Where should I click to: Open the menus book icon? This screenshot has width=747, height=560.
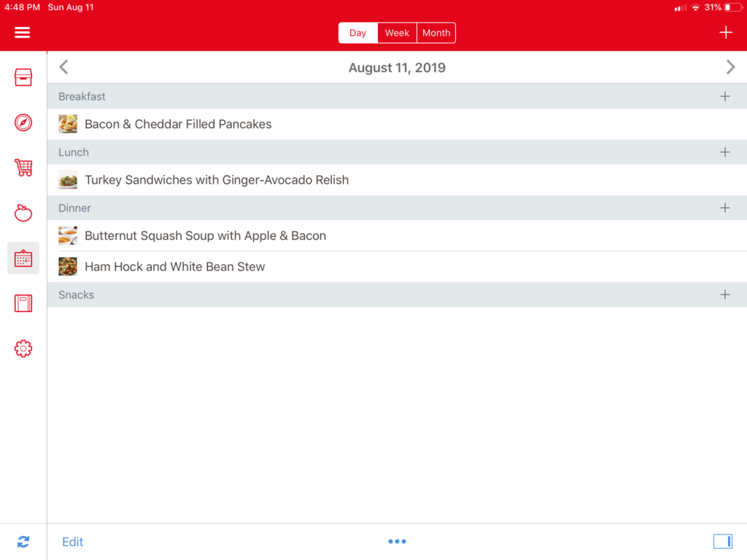23,303
